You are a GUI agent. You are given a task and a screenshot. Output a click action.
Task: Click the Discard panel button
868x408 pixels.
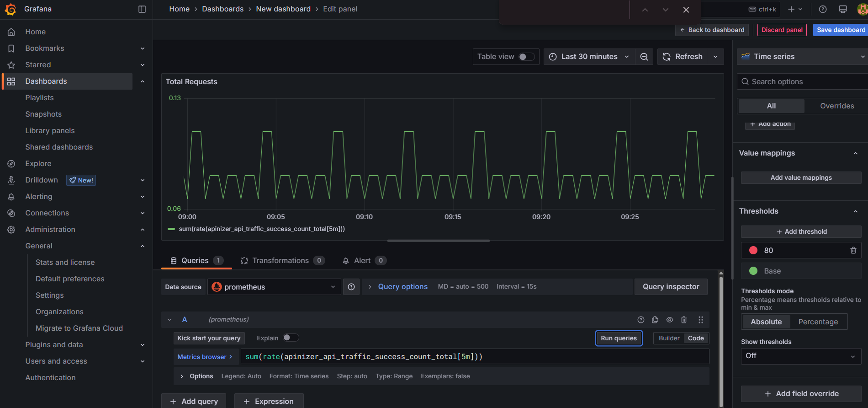pos(782,30)
